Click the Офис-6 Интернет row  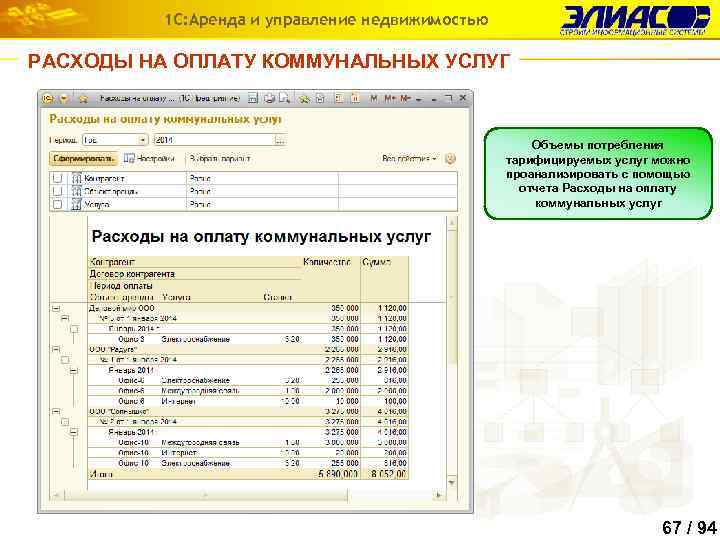pyautogui.click(x=248, y=401)
